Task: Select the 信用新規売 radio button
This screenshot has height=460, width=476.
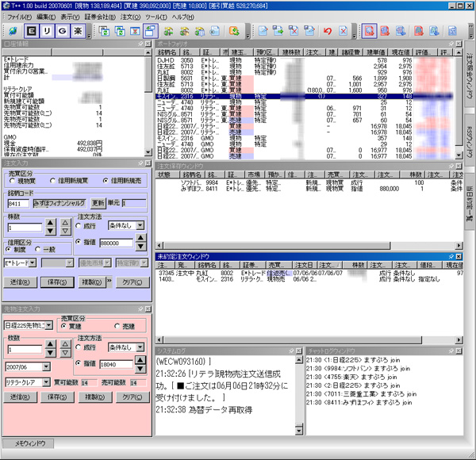Action: (x=106, y=181)
